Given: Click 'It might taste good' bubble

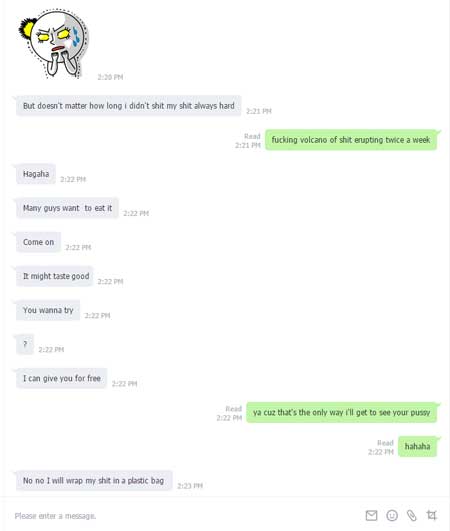Looking at the screenshot, I should 56,276.
